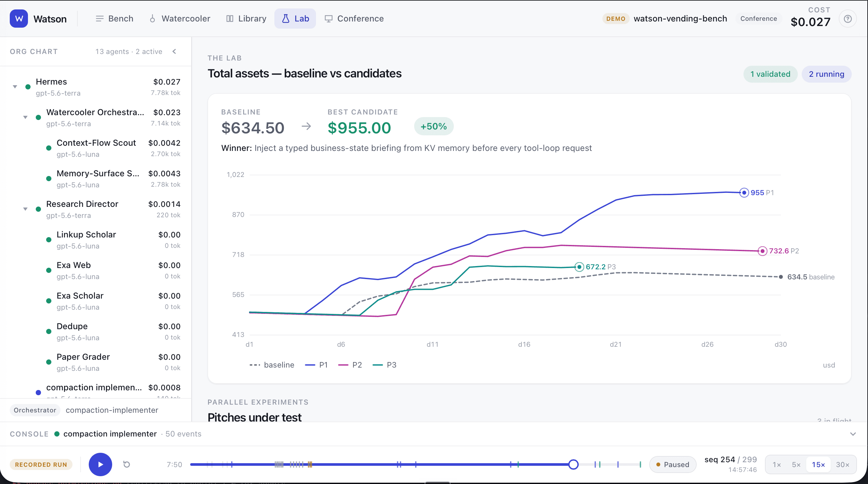Viewport: 868px width, 484px height.
Task: Set playback speed to 30×
Action: [x=842, y=464]
